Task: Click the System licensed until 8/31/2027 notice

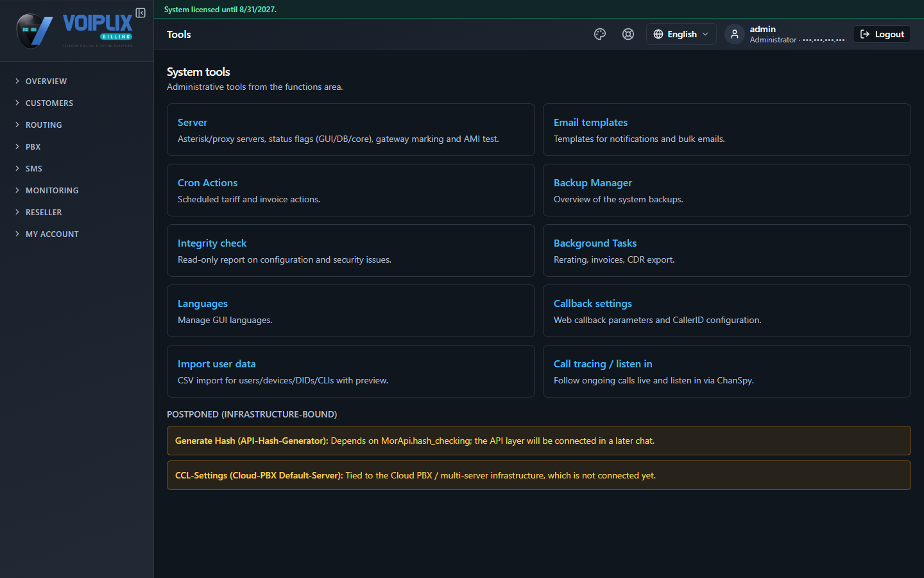Action: pyautogui.click(x=220, y=10)
